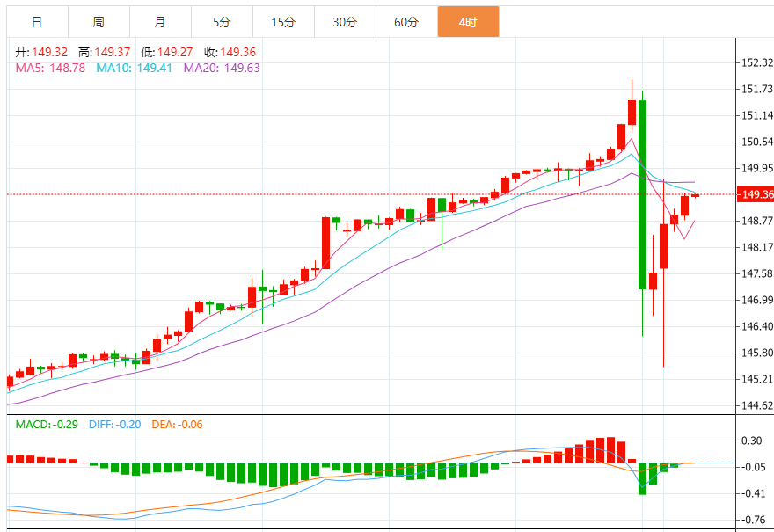Open the 月 monthly timeframe tab
The image size is (774, 532).
pyautogui.click(x=160, y=22)
